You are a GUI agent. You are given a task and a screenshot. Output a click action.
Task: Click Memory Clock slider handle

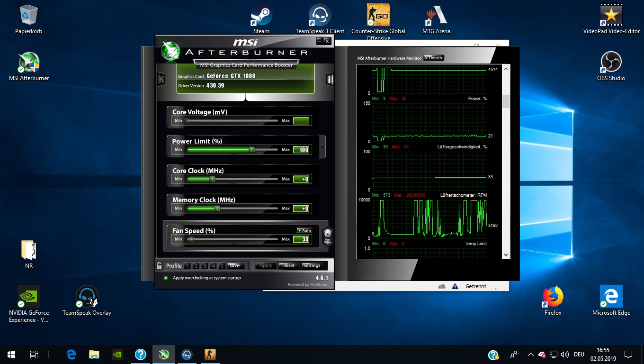click(x=217, y=209)
